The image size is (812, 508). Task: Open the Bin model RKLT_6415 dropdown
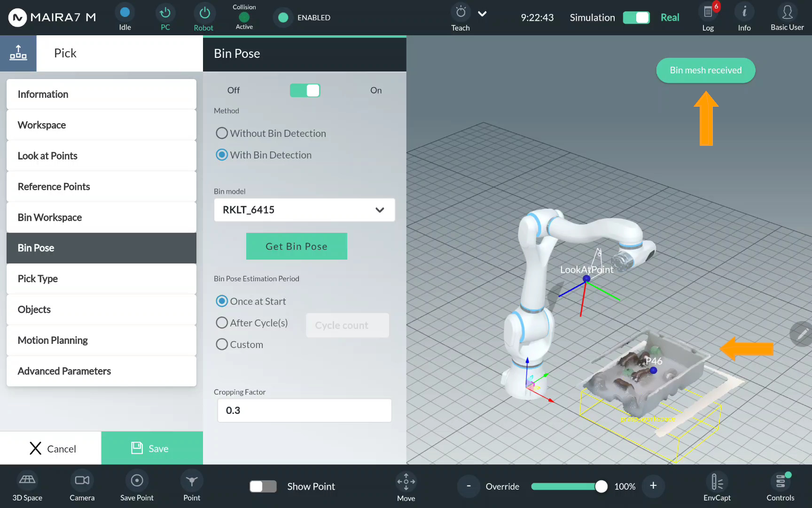tap(304, 210)
